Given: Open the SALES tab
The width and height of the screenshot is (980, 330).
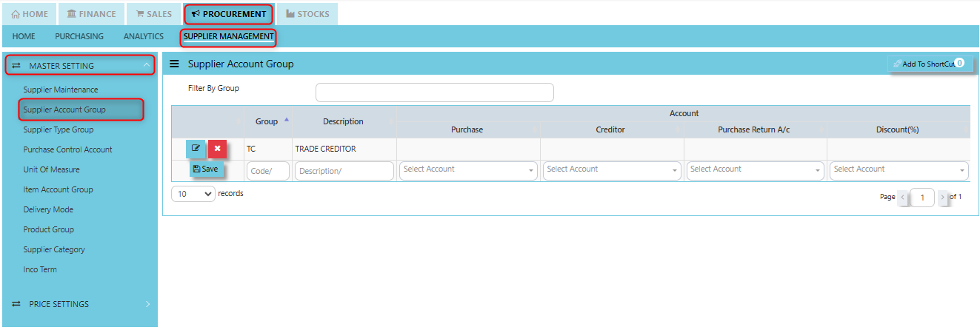Looking at the screenshot, I should [154, 14].
